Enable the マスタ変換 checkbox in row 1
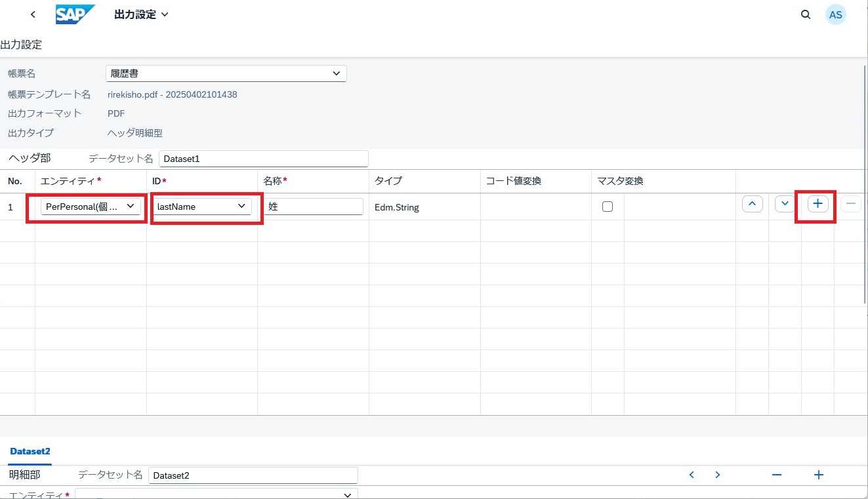Viewport: 868px width, 499px height. [608, 207]
